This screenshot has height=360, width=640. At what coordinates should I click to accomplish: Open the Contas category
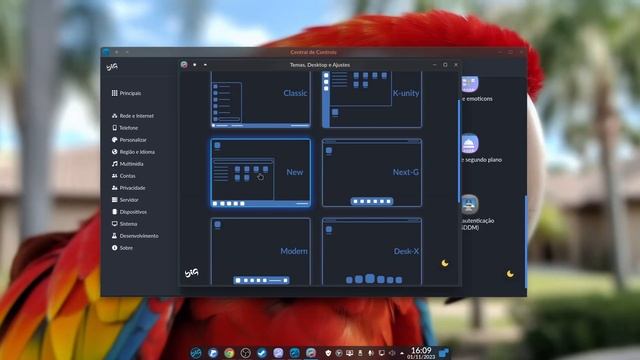[123, 176]
